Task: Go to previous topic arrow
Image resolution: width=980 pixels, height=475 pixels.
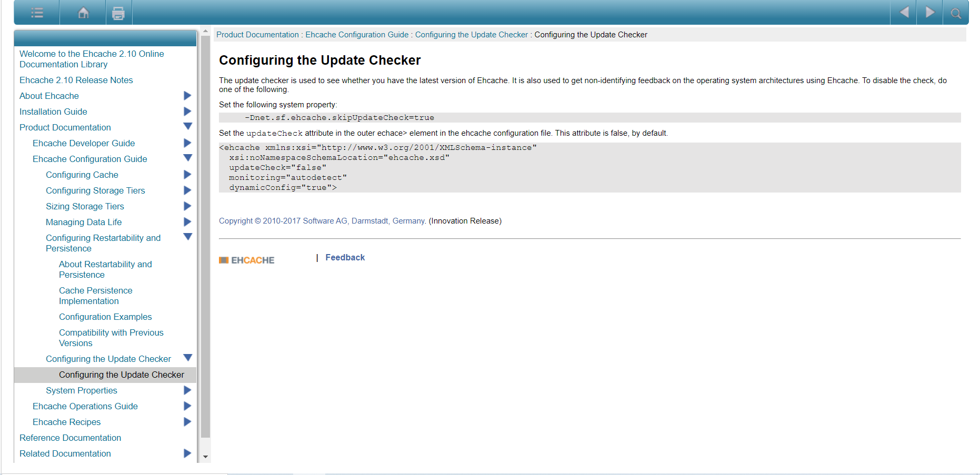Action: pos(904,12)
